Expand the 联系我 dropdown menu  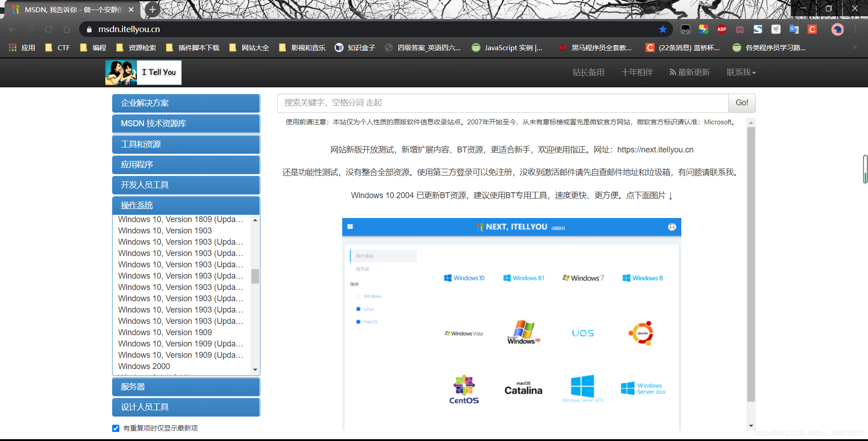point(741,72)
